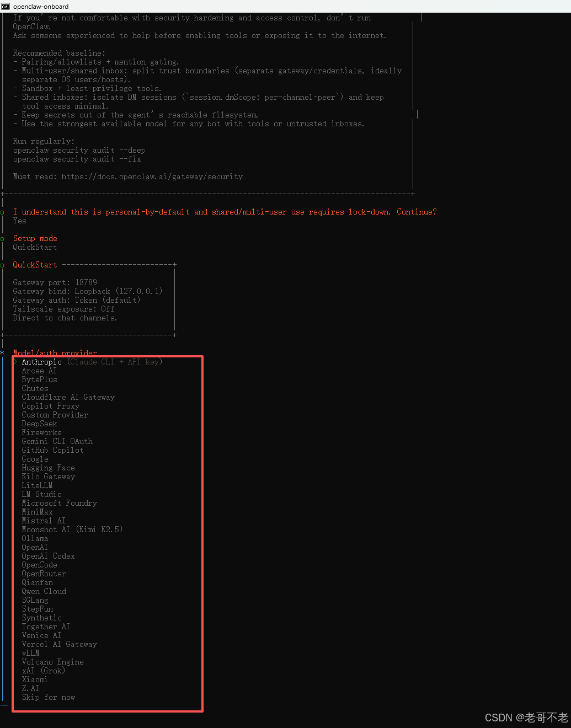Select Ollama provider
571x728 pixels.
point(35,538)
